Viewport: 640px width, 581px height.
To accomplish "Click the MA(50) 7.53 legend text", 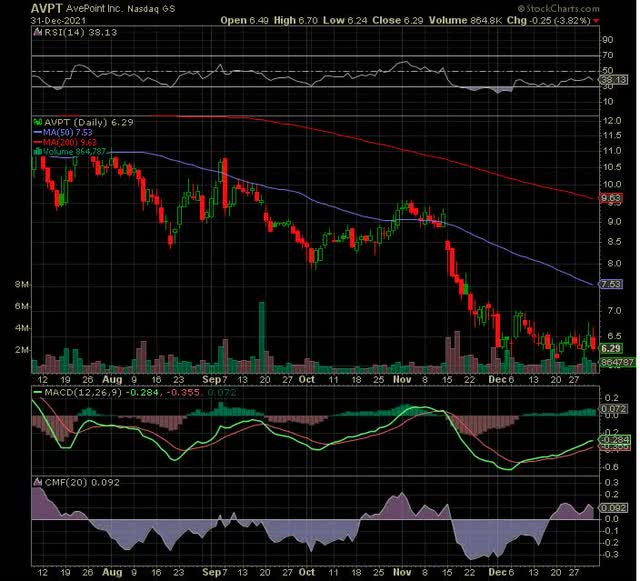I will [x=68, y=132].
